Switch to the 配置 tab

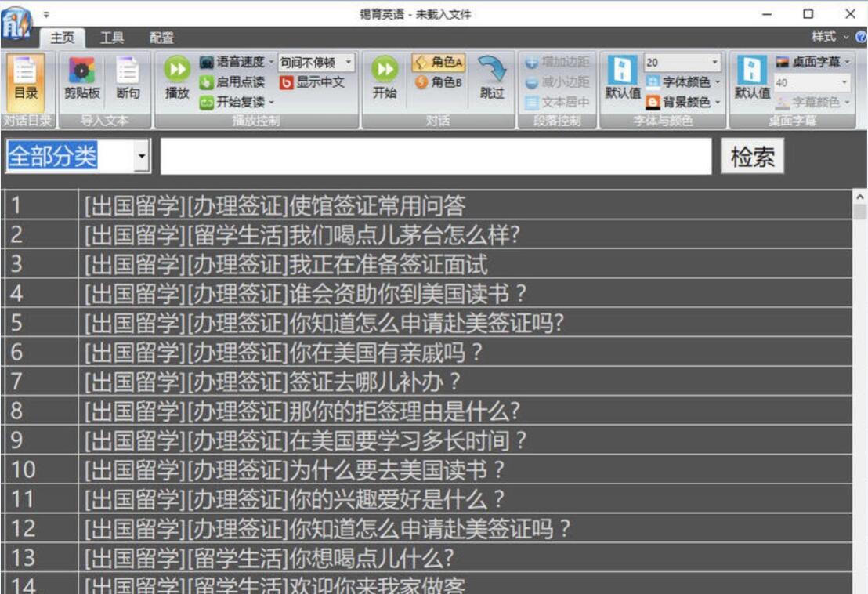(161, 38)
